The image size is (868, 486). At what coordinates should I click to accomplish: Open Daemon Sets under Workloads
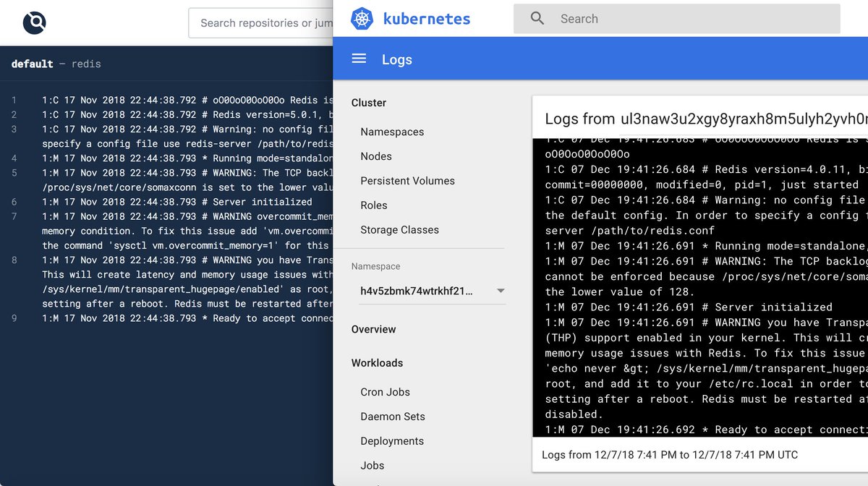(x=392, y=417)
